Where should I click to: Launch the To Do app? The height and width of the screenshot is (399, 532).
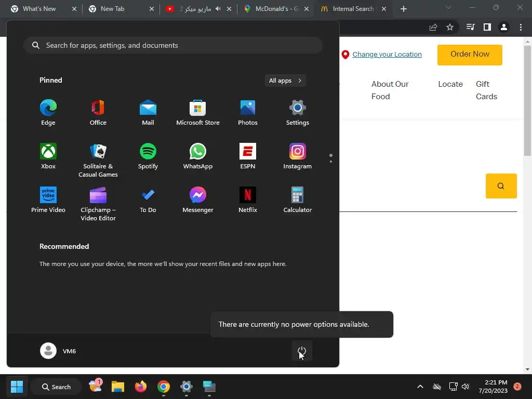148,200
